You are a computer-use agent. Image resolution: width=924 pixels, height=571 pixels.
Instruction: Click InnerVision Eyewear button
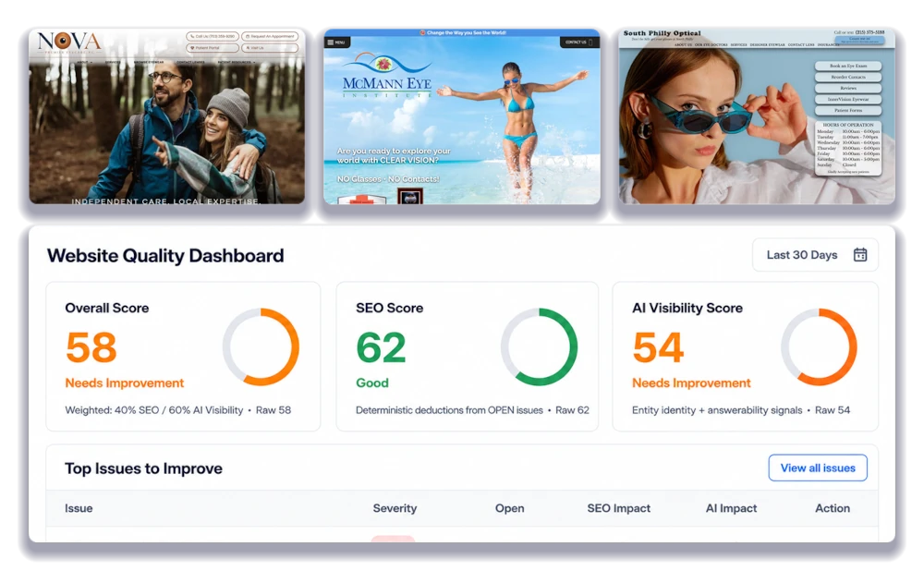point(848,100)
